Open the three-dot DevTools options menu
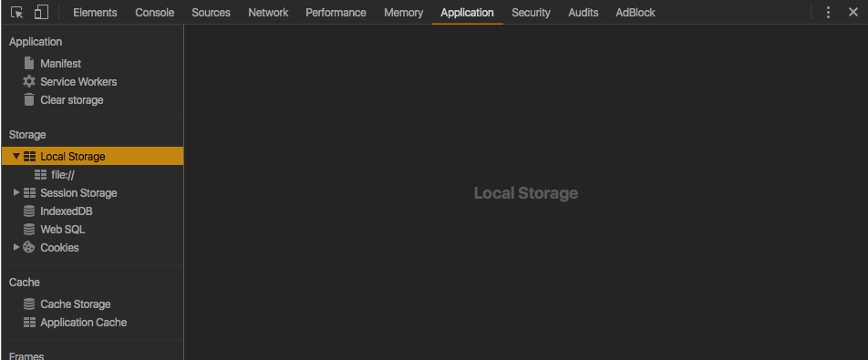 [828, 12]
